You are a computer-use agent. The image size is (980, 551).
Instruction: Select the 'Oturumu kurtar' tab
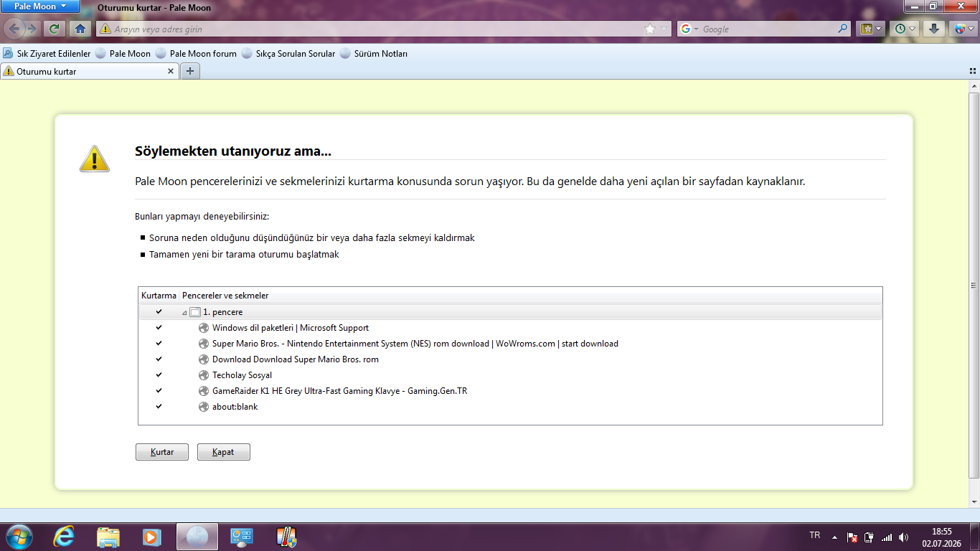click(x=89, y=71)
